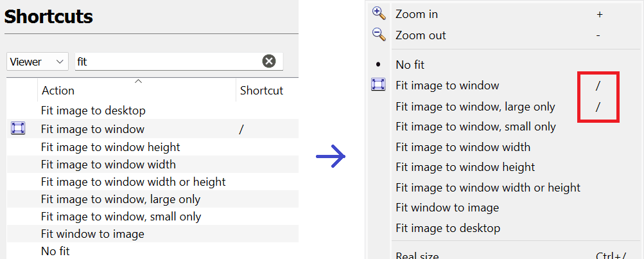The height and width of the screenshot is (259, 644).
Task: Select the No fit radio option
Action: 378,64
